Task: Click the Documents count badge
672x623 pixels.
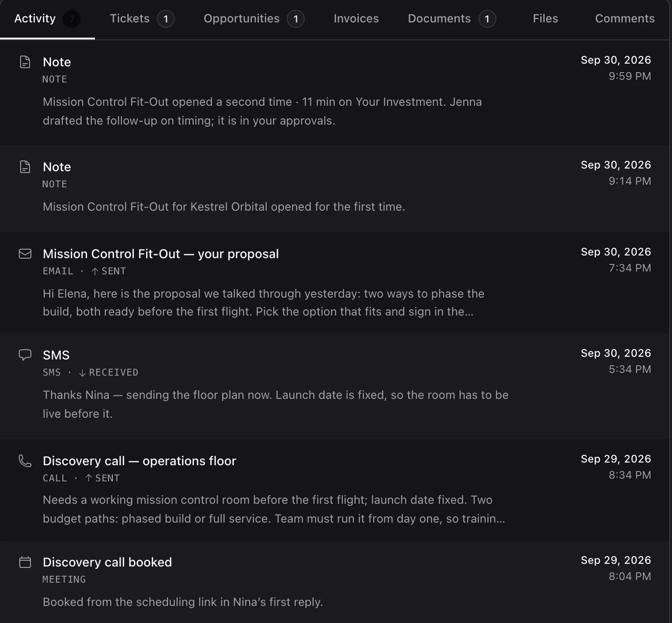Action: [487, 19]
